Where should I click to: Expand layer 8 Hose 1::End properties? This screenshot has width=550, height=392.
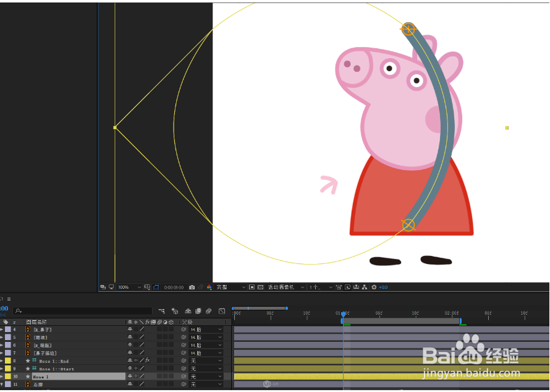click(x=1, y=360)
